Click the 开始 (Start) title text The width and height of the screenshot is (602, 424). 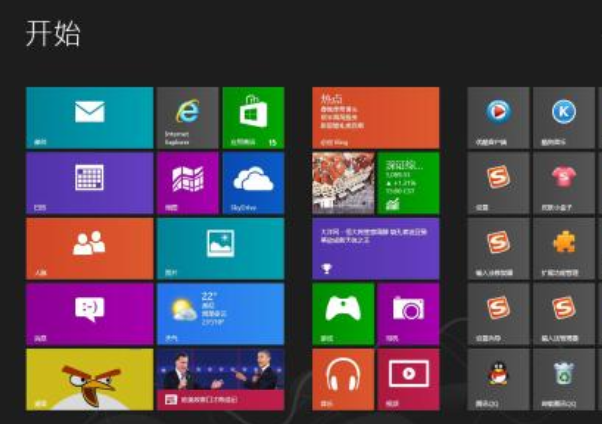coord(53,34)
